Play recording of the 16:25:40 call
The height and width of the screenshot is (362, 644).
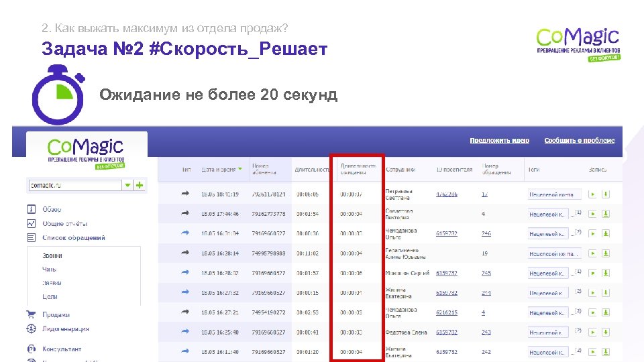click(592, 332)
